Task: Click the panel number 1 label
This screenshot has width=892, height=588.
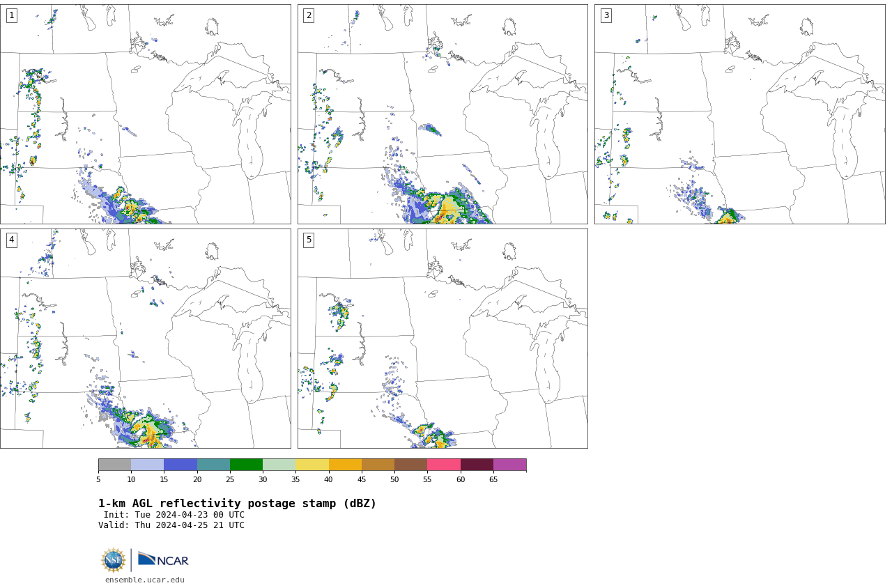Action: pyautogui.click(x=11, y=15)
